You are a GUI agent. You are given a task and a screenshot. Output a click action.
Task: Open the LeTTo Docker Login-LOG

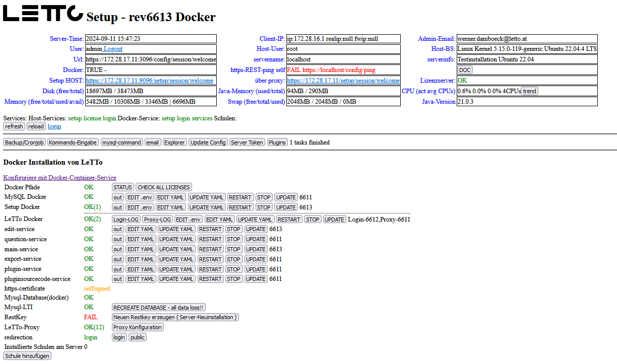126,220
